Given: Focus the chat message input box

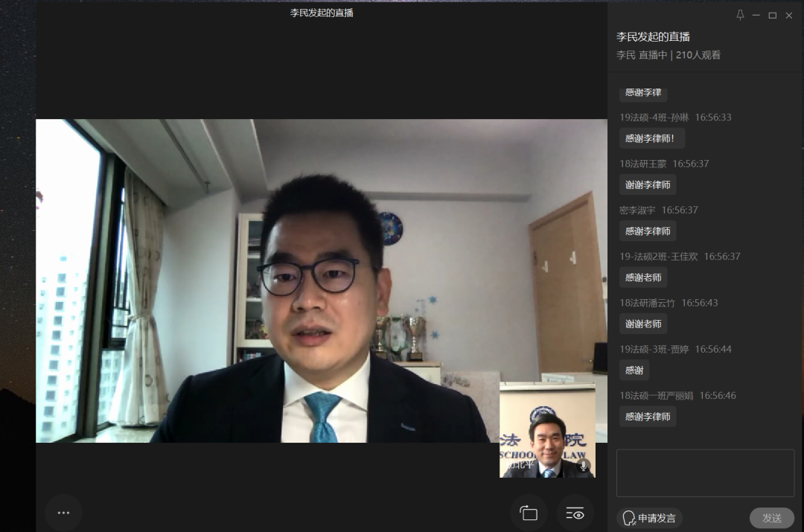Looking at the screenshot, I should click(x=704, y=472).
